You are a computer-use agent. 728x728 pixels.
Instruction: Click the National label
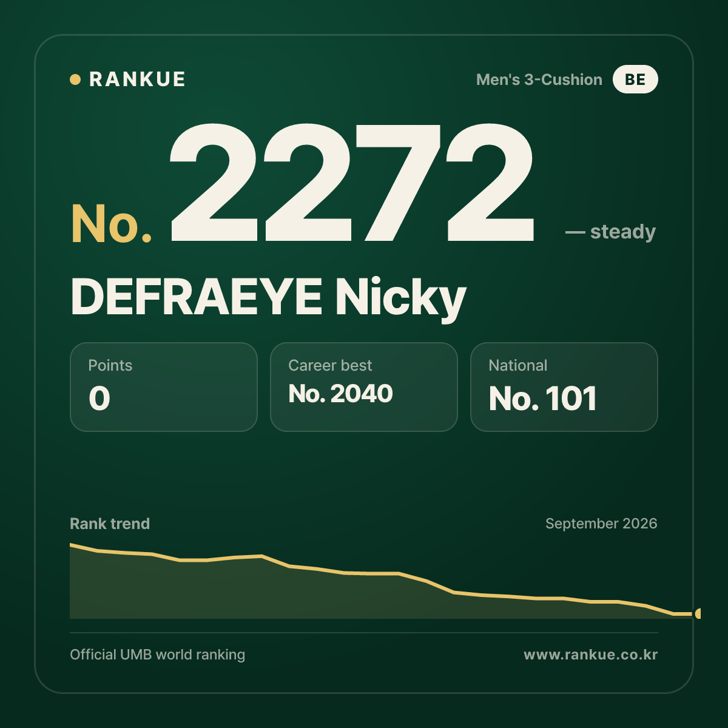pos(517,365)
